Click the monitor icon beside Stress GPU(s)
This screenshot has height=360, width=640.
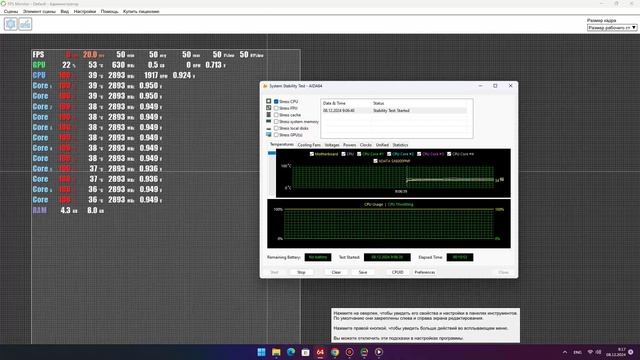[x=269, y=134]
